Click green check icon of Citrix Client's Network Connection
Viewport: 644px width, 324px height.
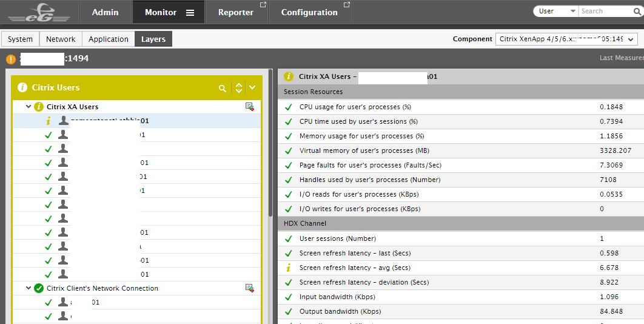39,289
